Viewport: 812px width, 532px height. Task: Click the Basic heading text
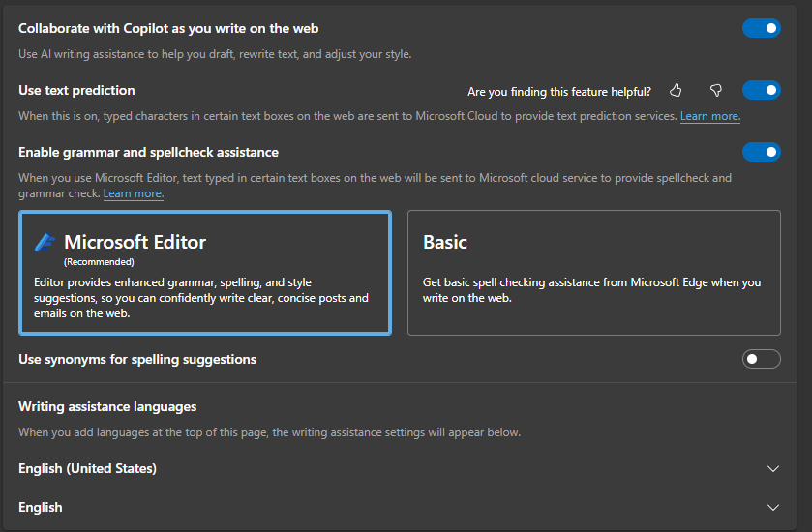click(x=445, y=242)
